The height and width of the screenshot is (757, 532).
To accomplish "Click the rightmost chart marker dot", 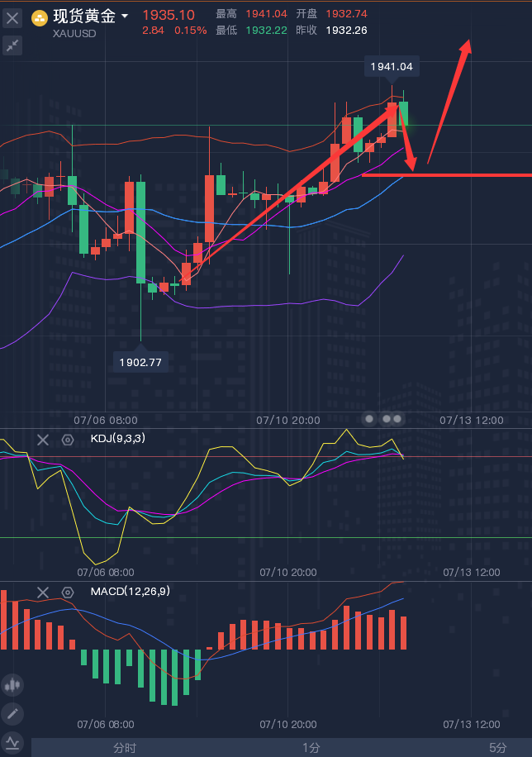I will point(398,419).
